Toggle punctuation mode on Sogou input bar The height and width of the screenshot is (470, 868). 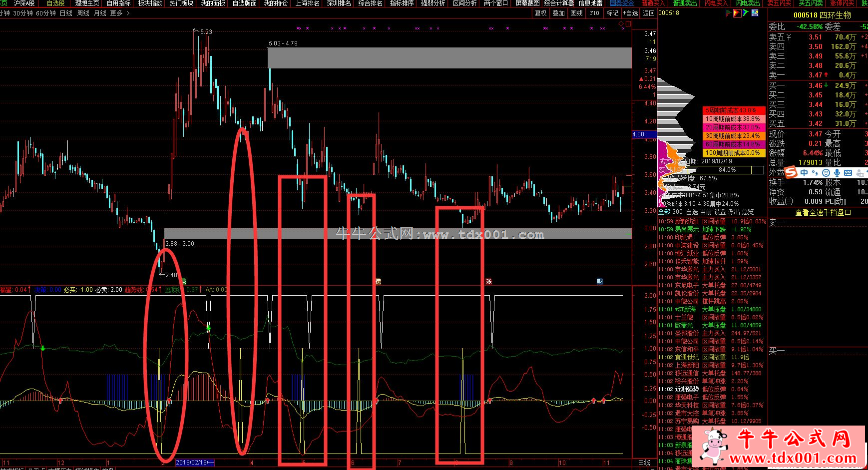tap(815, 173)
